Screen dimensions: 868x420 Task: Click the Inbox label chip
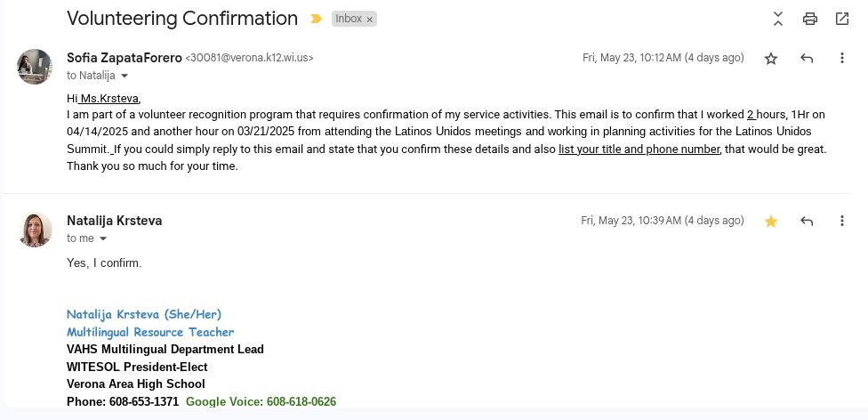point(348,19)
